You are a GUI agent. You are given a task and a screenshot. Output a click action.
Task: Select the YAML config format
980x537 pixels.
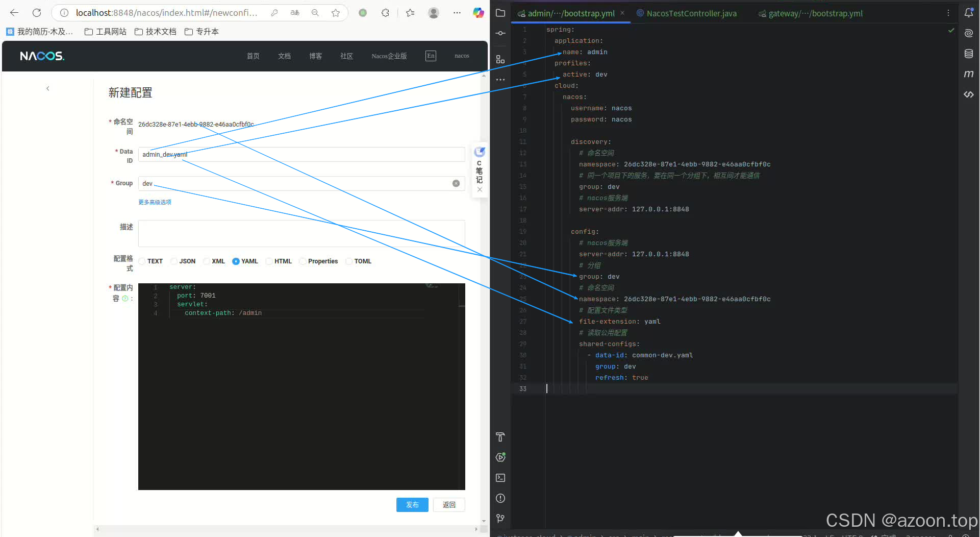pyautogui.click(x=236, y=261)
